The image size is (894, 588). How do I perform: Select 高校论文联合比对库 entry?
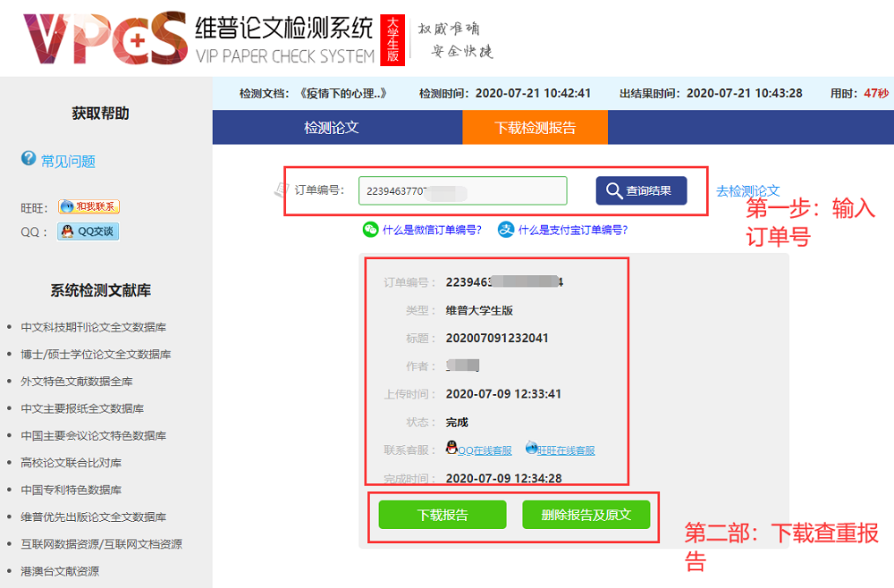click(72, 463)
